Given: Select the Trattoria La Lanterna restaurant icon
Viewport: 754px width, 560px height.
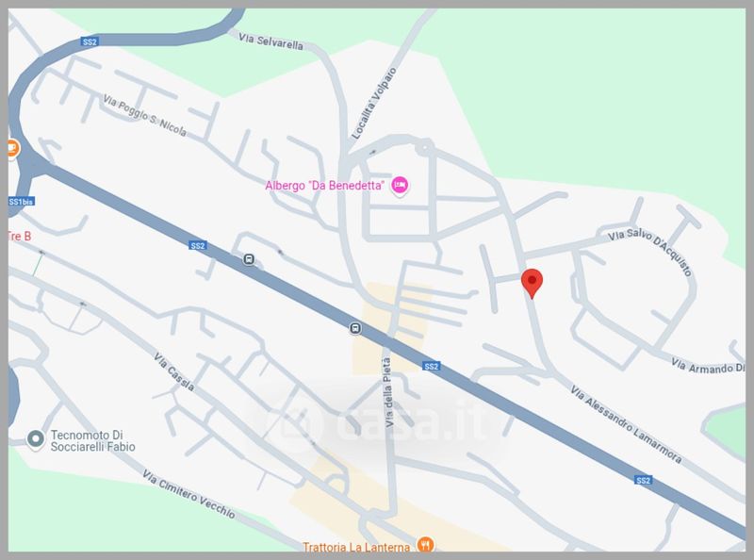Looking at the screenshot, I should [x=425, y=545].
